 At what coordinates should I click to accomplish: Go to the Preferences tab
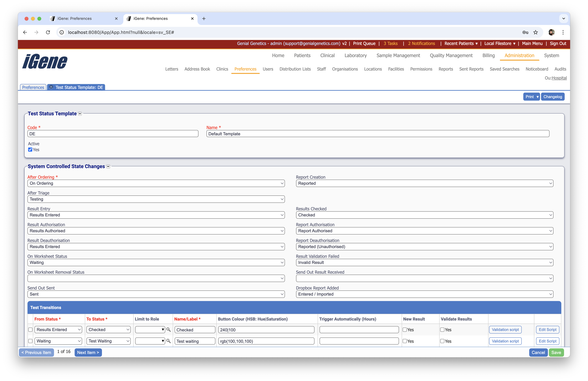[x=33, y=87]
